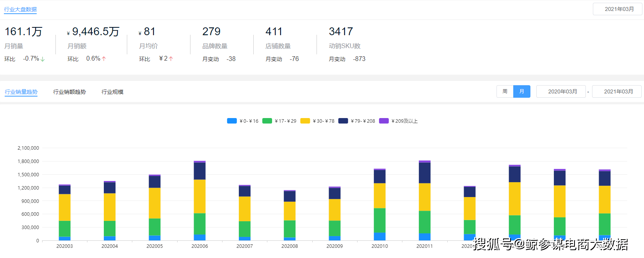Toggle the ¥209及以上 purple legend swatch
The image size is (644, 258).
pos(384,121)
